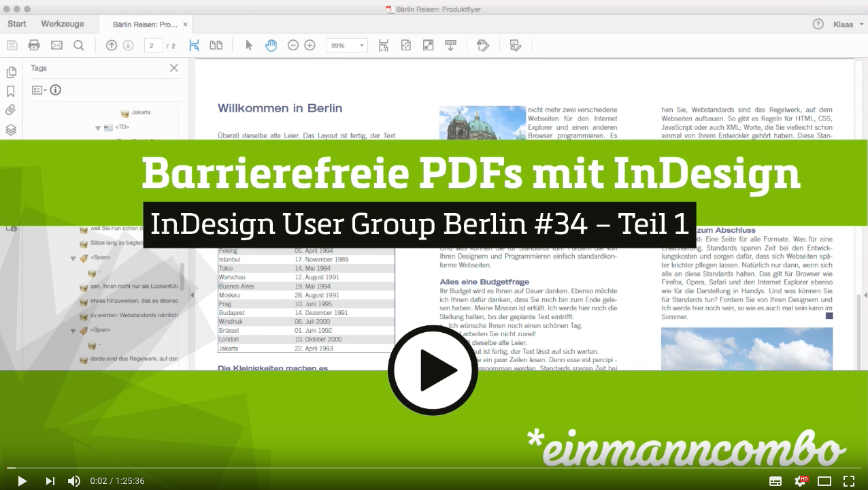Click the fit width scrolling icon
The height and width of the screenshot is (490, 868).
tap(384, 46)
